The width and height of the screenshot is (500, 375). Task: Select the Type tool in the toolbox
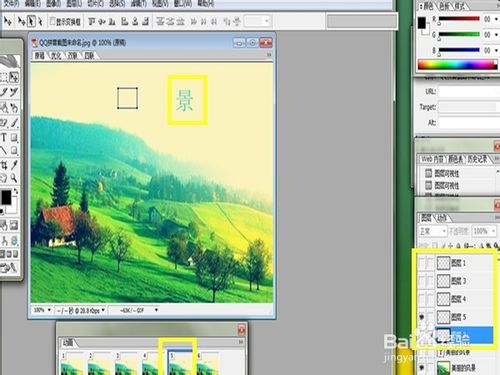[4, 137]
